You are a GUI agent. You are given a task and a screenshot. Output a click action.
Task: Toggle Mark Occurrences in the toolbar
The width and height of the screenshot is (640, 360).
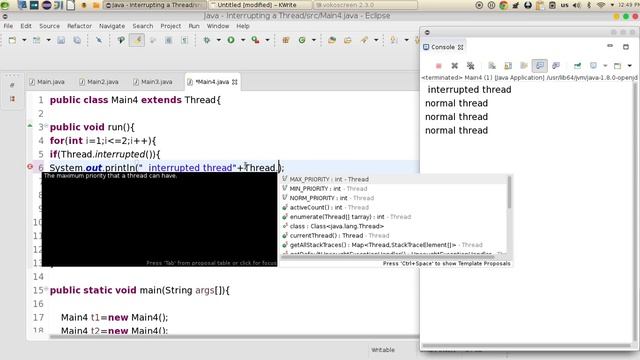pos(137,40)
